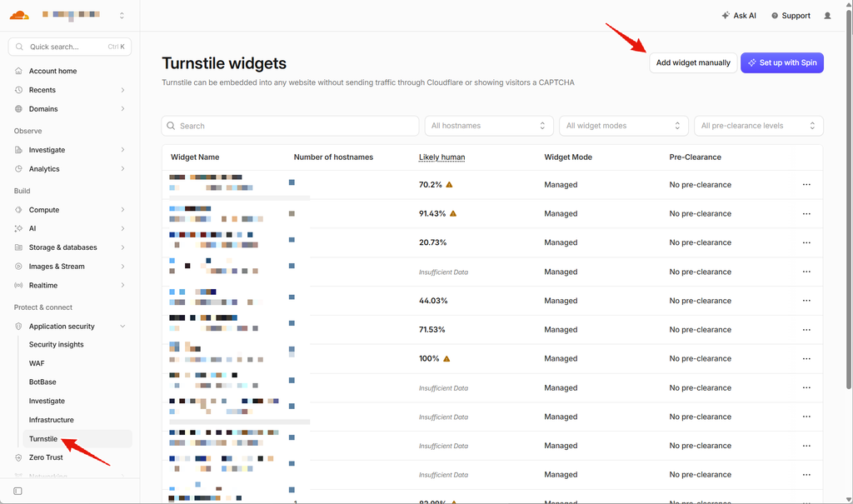Screen dimensions: 853x504
Task: Go to Security insights menu item
Action: click(x=56, y=345)
